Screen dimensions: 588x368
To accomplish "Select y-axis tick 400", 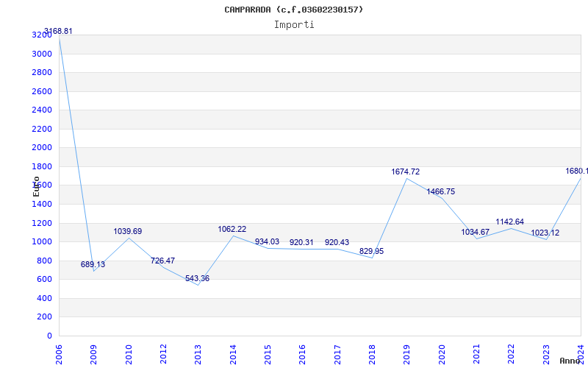I will tap(45, 298).
